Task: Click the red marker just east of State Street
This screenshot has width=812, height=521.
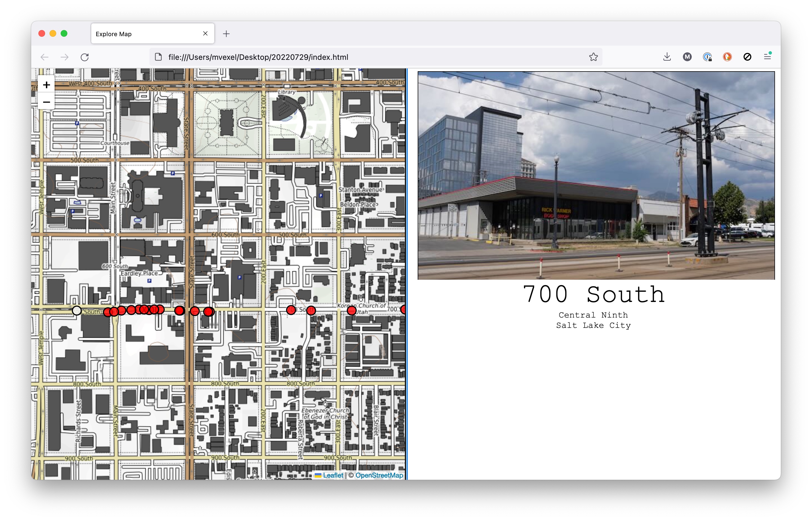Action: [x=195, y=311]
